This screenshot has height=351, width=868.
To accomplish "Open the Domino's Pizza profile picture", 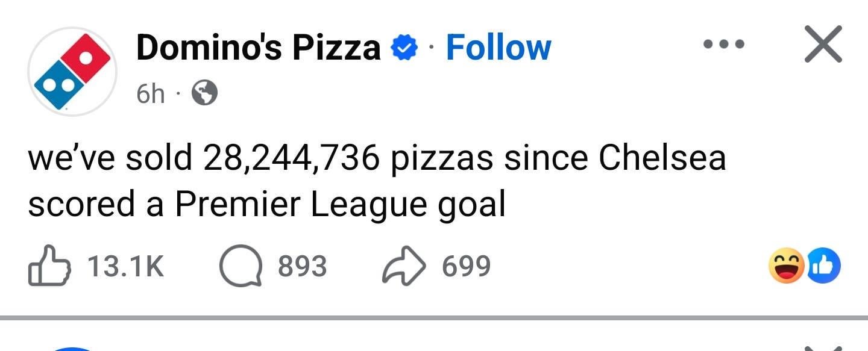I will [72, 71].
